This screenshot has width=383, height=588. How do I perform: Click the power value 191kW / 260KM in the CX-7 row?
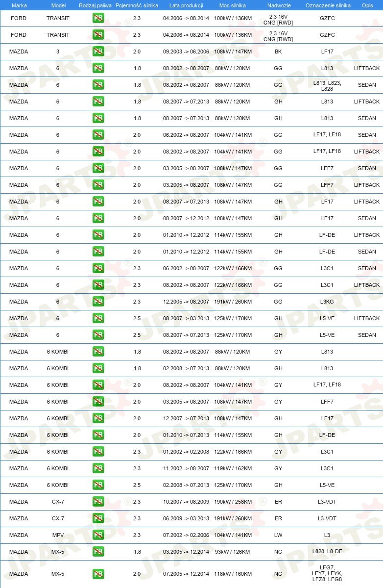(x=233, y=518)
